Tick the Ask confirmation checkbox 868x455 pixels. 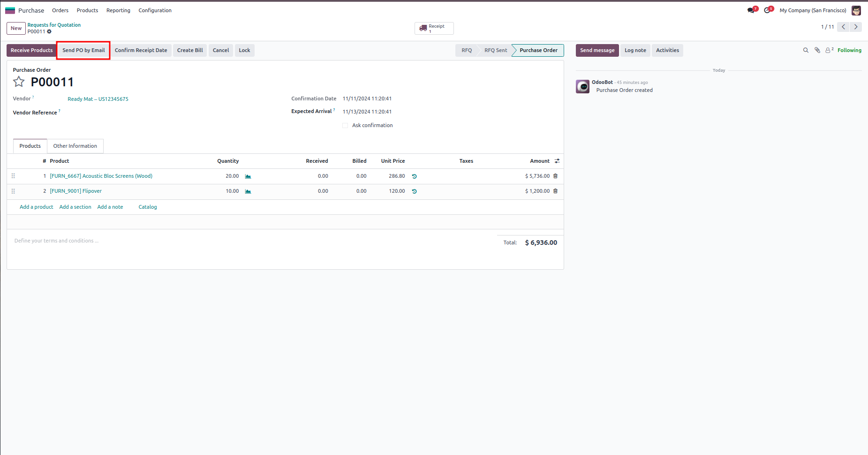[345, 125]
